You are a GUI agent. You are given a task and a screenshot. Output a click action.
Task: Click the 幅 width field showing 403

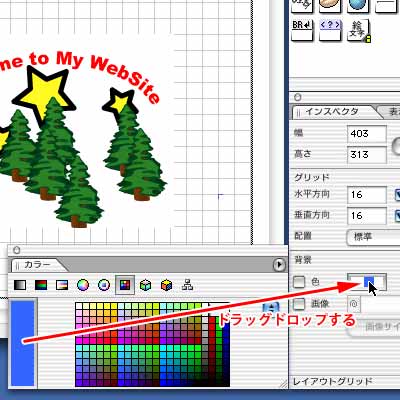[x=367, y=134]
